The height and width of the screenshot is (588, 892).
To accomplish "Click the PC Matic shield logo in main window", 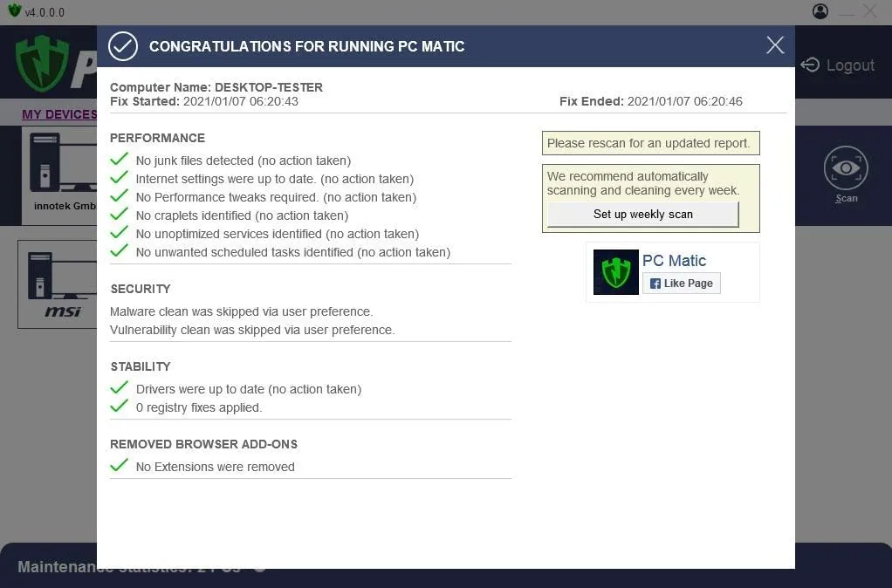I will pos(43,63).
